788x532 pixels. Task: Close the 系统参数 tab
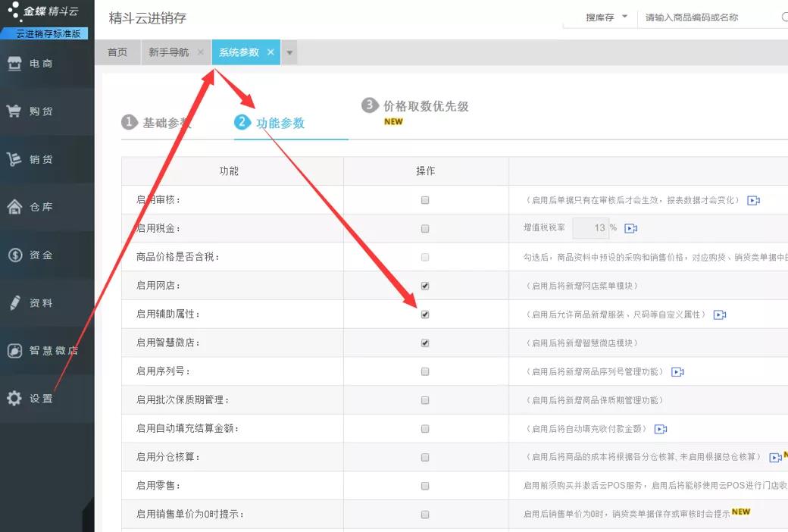(x=270, y=52)
